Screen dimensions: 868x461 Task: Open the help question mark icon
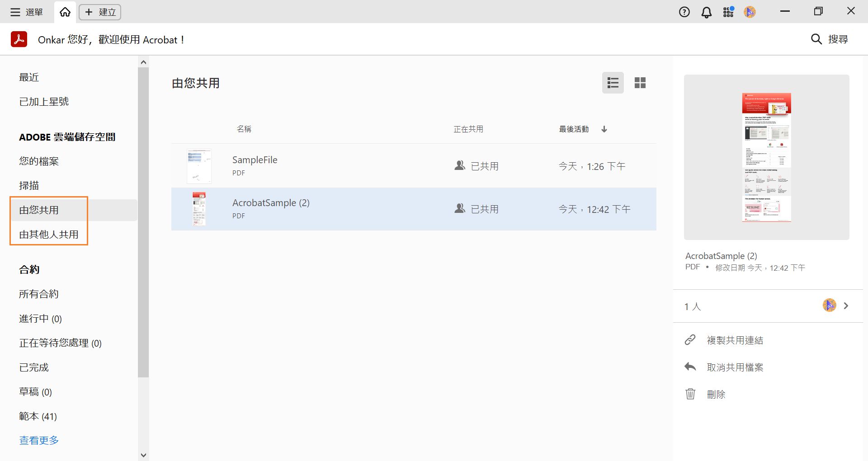684,12
